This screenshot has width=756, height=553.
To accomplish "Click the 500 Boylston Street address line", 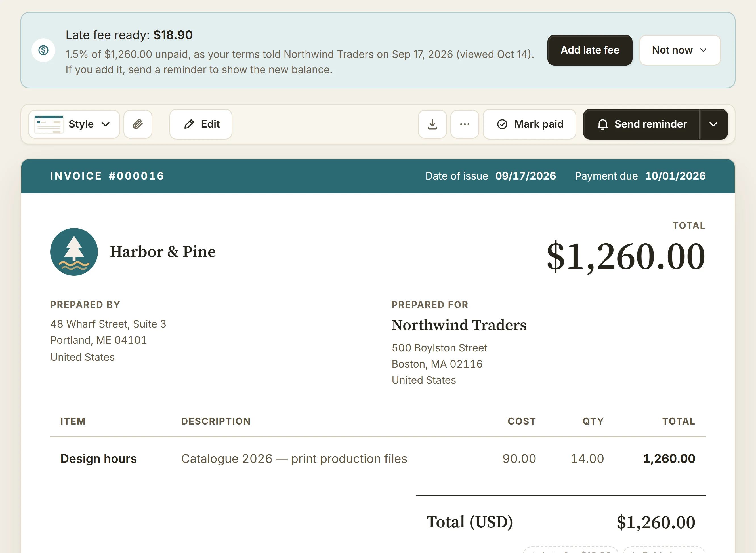I will tap(440, 348).
